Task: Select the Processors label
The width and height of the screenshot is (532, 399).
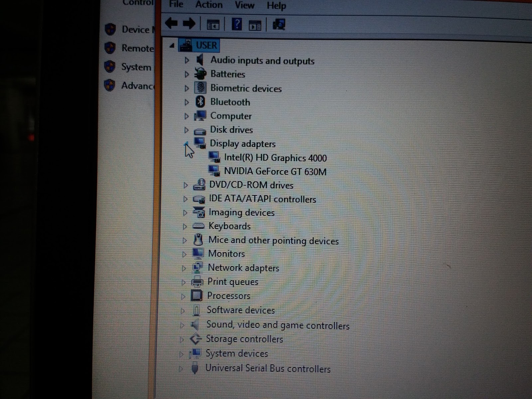Action: (x=229, y=296)
